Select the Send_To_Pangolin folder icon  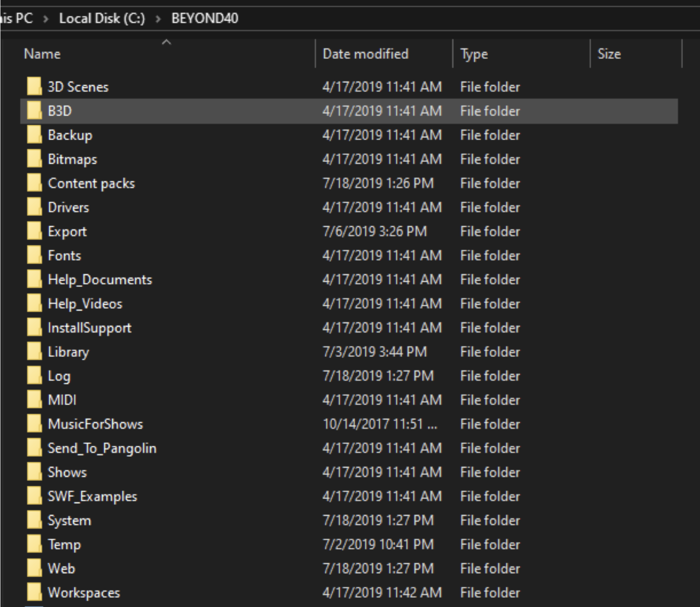(34, 448)
